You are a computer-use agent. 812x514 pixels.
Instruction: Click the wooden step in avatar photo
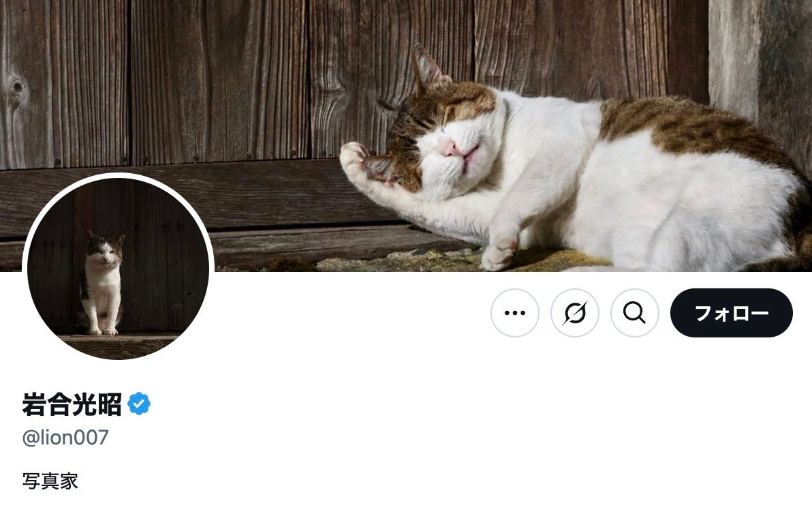pos(118,345)
